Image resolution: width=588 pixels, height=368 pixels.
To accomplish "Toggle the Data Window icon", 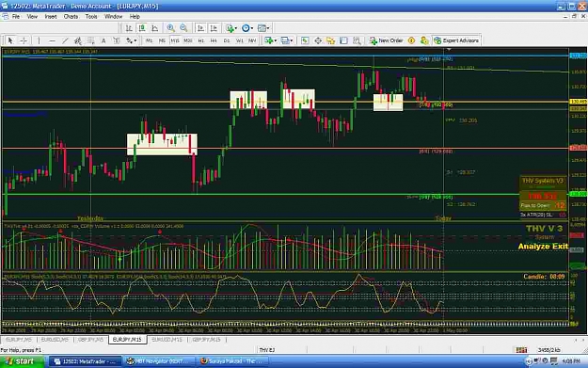I will point(318,40).
